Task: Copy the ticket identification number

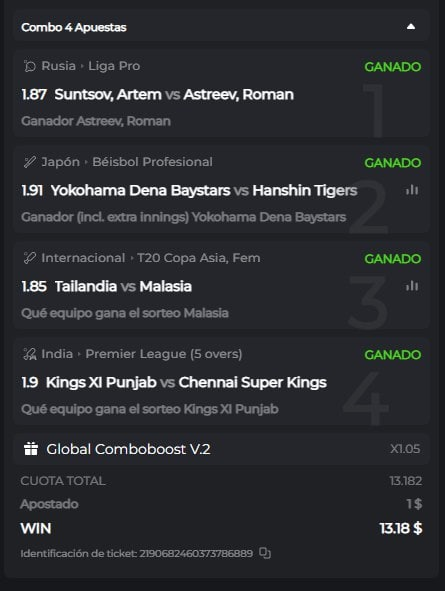Action: coord(265,553)
